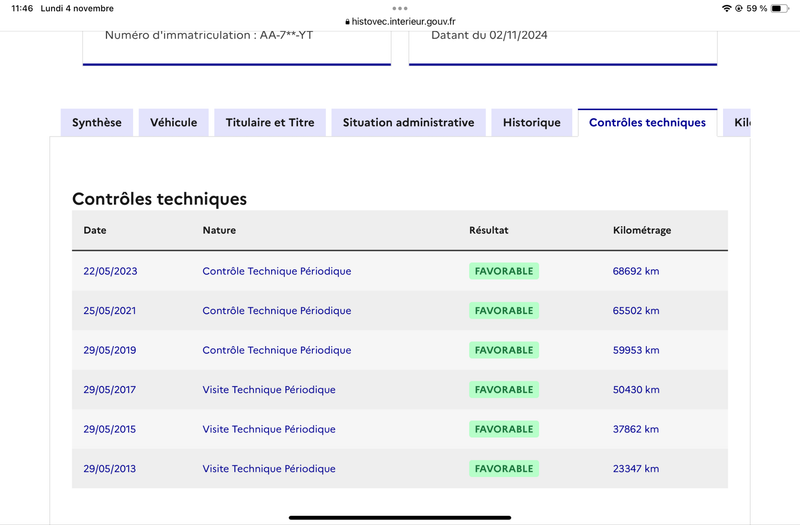The height and width of the screenshot is (525, 800).
Task: Click the Kilométrage column header
Action: click(642, 230)
